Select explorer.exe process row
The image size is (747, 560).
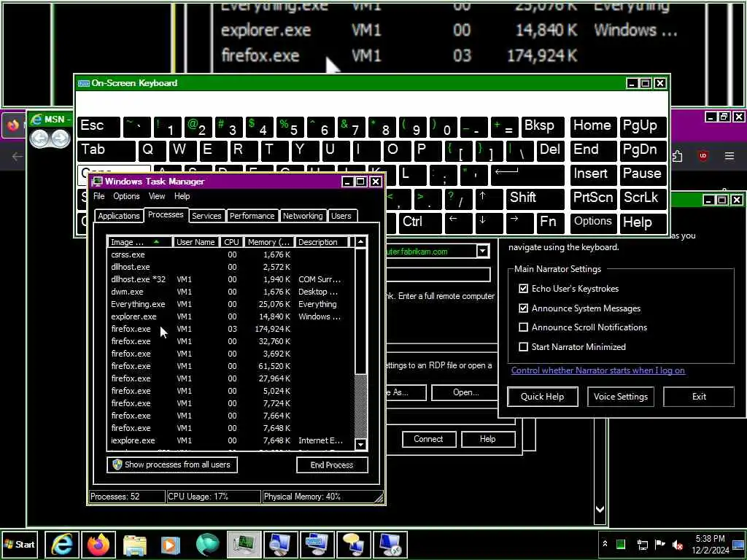coord(231,316)
